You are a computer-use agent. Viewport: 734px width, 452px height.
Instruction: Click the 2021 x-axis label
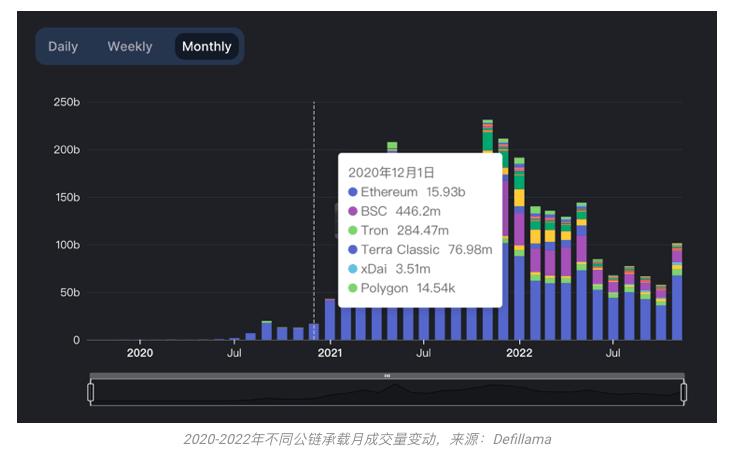(x=329, y=353)
